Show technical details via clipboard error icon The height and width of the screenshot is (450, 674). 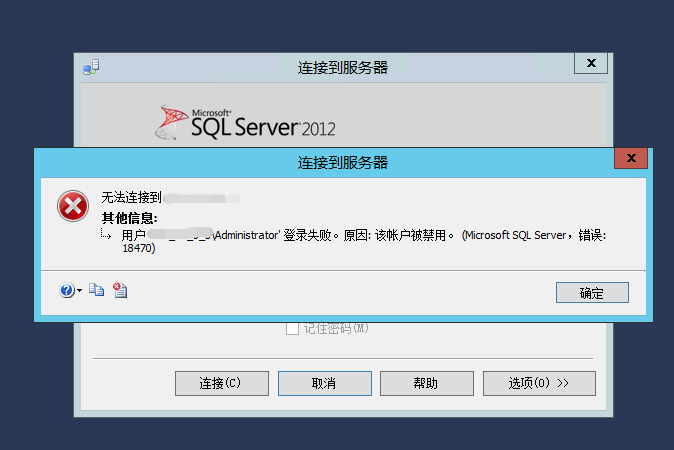pos(120,290)
